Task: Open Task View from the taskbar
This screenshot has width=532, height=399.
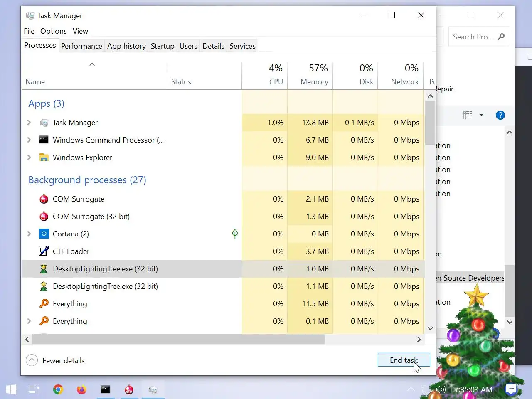Action: (x=34, y=389)
